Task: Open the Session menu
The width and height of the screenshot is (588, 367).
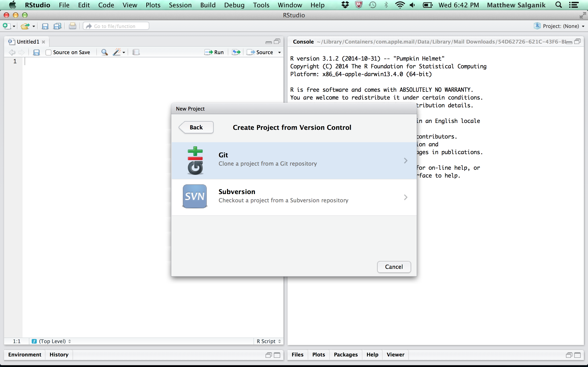Action: pos(180,5)
